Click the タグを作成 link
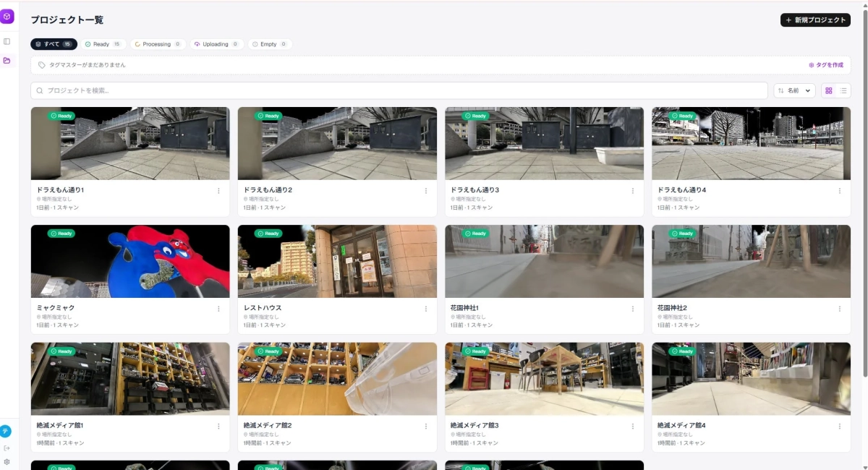This screenshot has height=470, width=868. 826,65
